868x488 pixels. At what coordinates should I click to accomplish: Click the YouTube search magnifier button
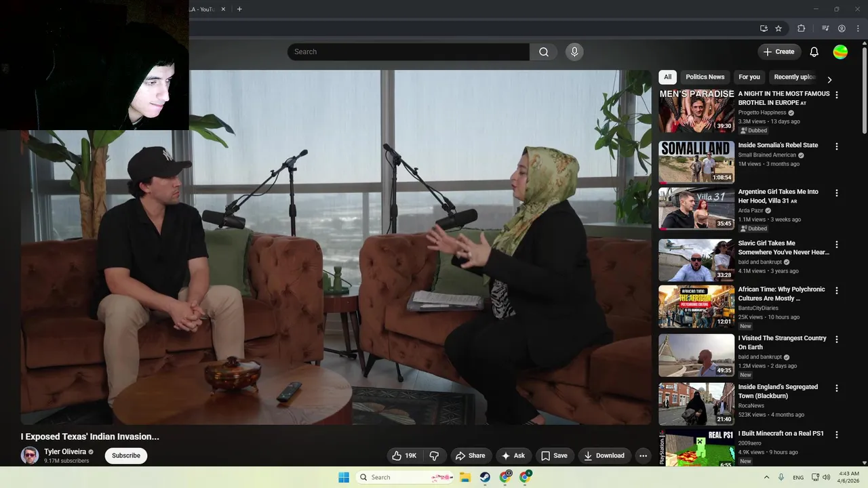tap(544, 52)
